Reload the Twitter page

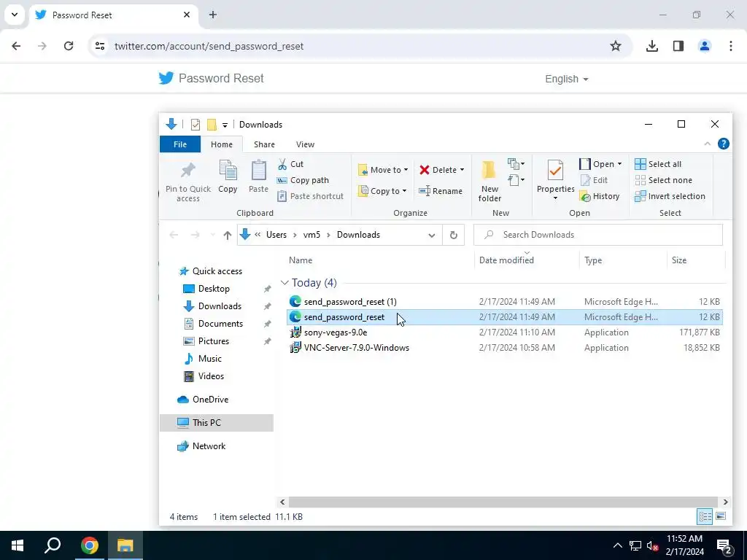(69, 46)
